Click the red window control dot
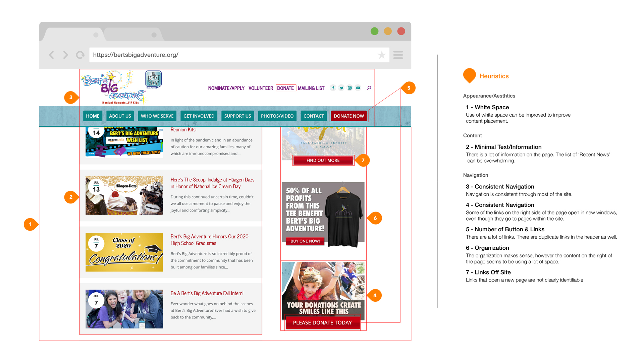The height and width of the screenshot is (362, 644). point(401,31)
